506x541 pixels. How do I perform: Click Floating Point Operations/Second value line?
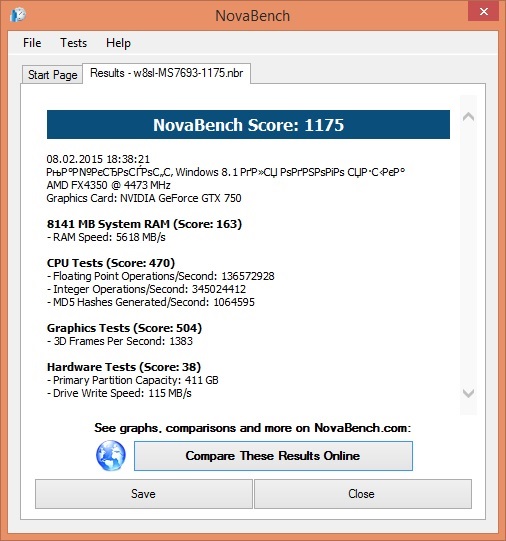(161, 276)
